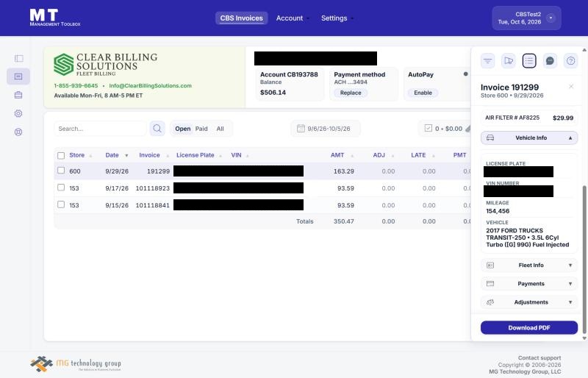Click the calendar icon of the date range
This screenshot has height=378, width=588.
(301, 129)
